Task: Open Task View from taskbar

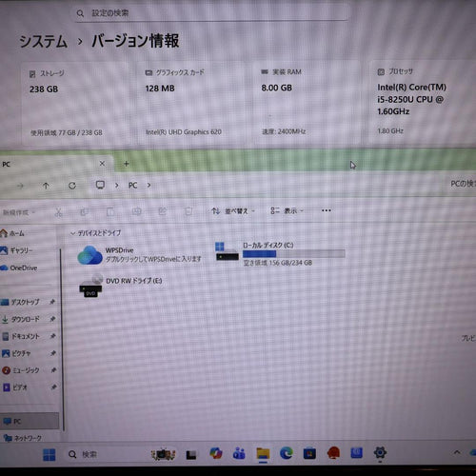Action: [x=191, y=455]
